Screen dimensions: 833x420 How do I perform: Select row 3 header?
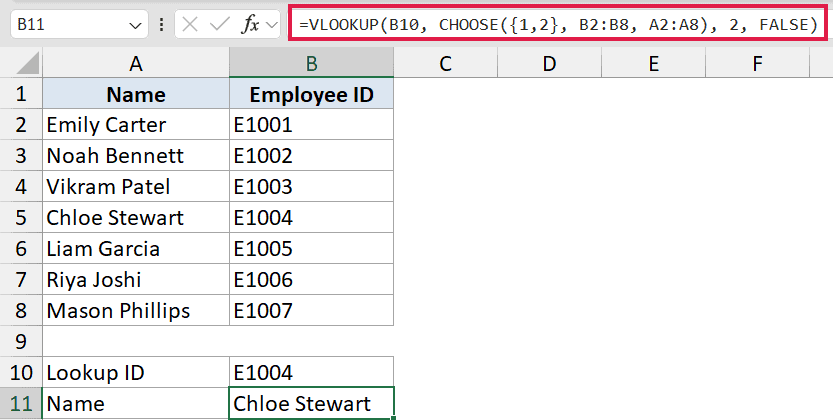[21, 156]
